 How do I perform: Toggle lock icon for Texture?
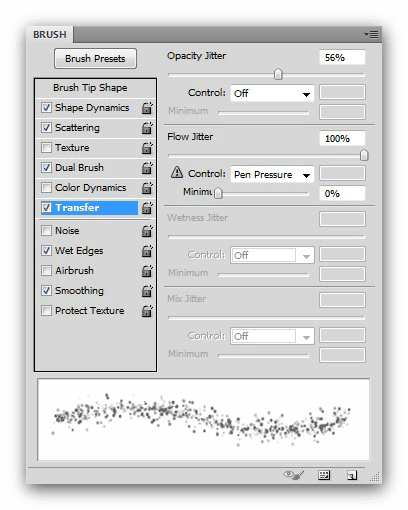coord(147,148)
